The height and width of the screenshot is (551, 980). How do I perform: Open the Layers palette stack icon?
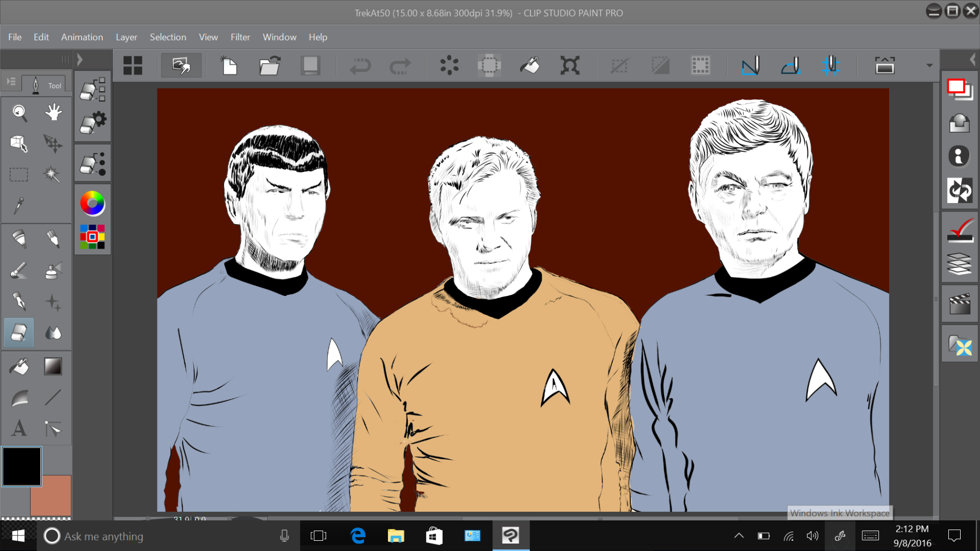coord(960,264)
